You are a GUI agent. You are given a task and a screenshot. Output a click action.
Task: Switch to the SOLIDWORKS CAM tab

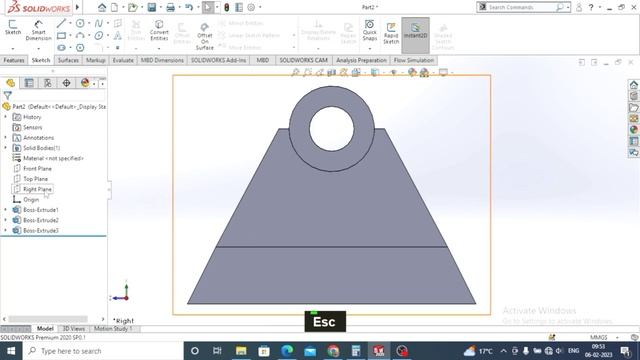(x=303, y=60)
